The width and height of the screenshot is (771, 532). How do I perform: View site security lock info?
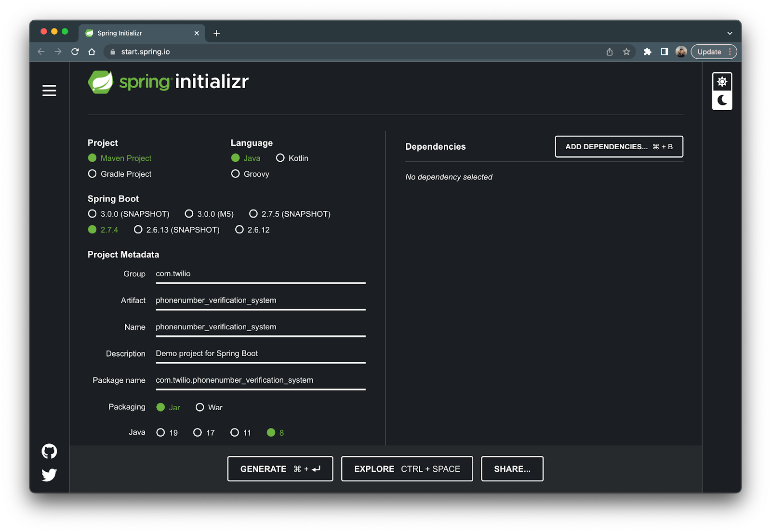(113, 52)
